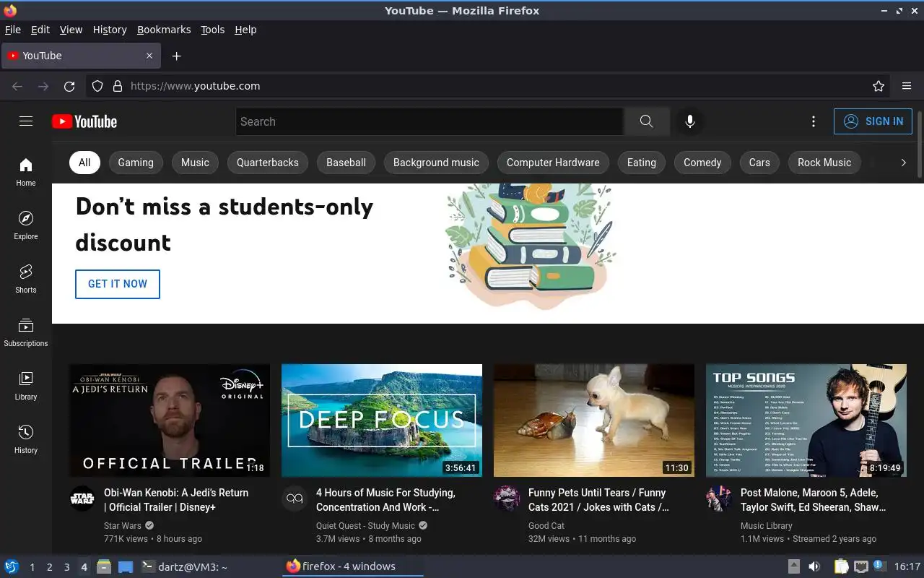Open the Music Library channel avatar
The width and height of the screenshot is (924, 578).
click(718, 499)
